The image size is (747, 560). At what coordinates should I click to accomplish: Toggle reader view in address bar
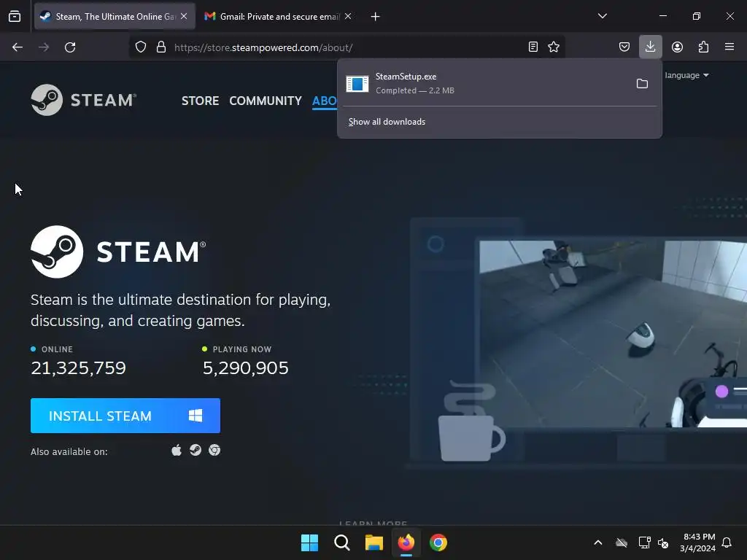coord(533,47)
